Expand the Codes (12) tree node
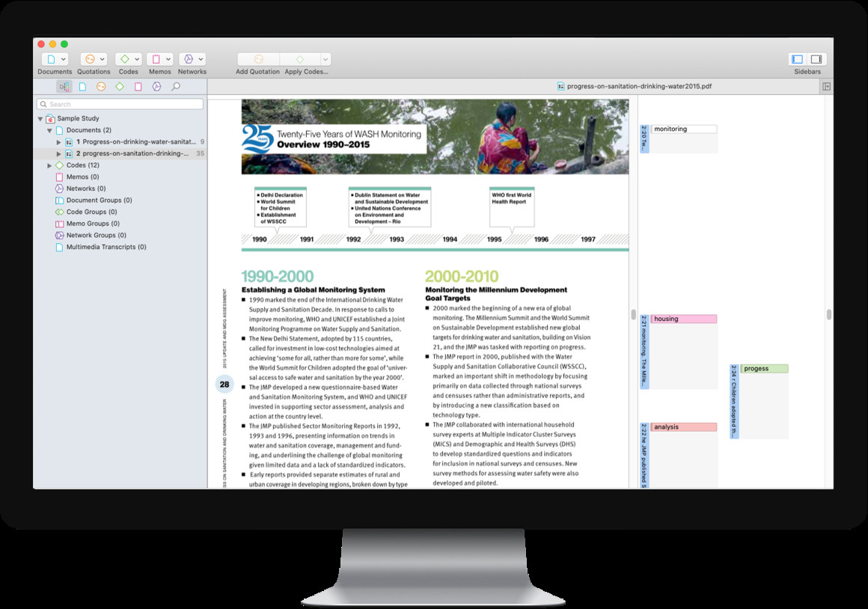Viewport: 868px width, 609px height. coord(50,165)
